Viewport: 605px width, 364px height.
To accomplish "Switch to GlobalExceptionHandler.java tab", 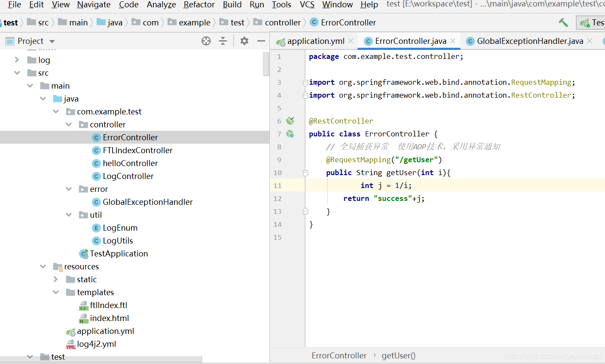I will click(530, 41).
